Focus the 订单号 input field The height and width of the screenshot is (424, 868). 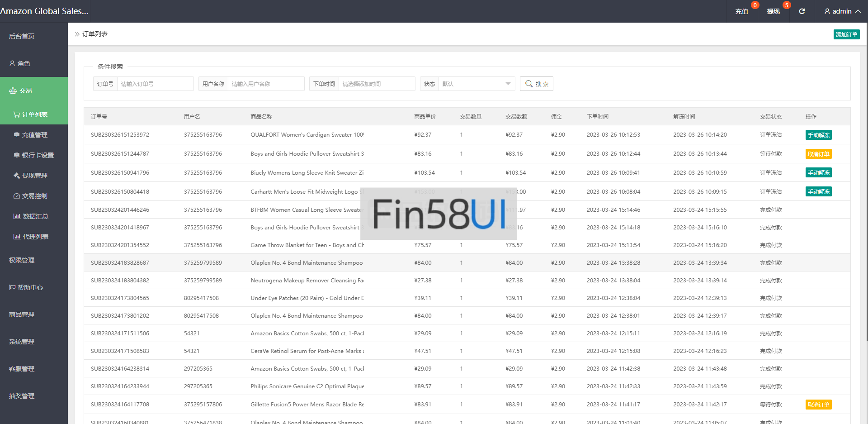pyautogui.click(x=155, y=84)
